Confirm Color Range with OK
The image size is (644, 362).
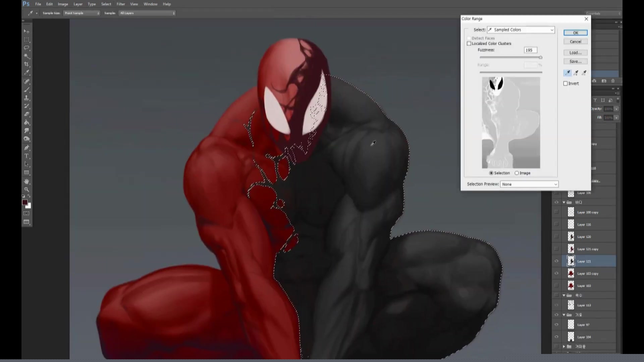point(576,33)
